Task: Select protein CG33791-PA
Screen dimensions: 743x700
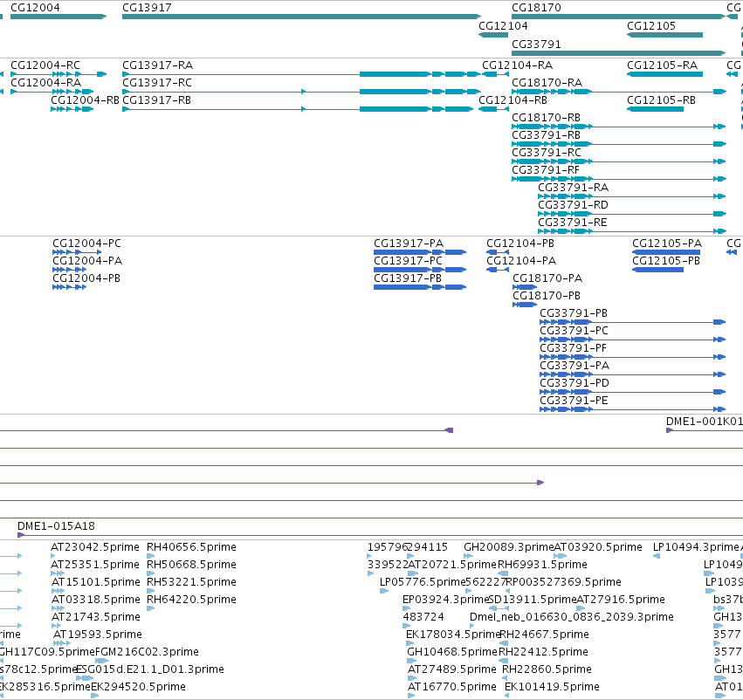Action: (x=574, y=366)
